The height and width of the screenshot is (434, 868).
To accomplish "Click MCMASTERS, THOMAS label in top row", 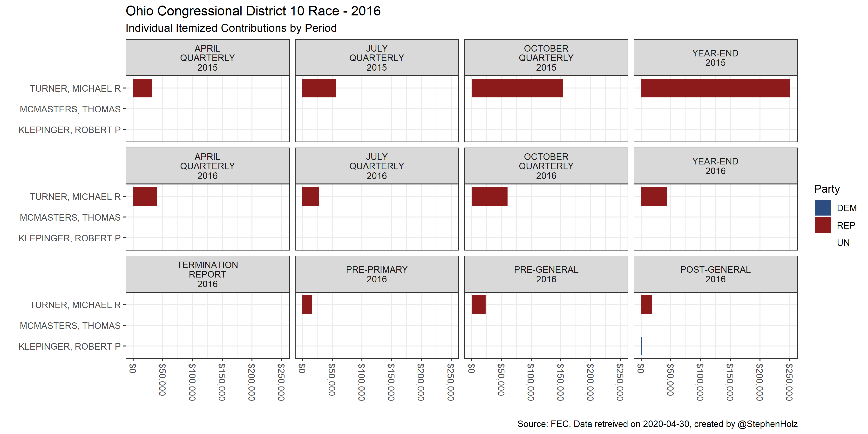I will tap(70, 109).
